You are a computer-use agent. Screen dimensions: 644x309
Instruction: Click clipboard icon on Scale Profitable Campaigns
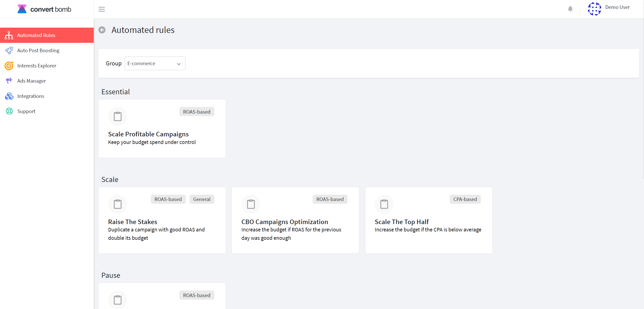click(118, 116)
